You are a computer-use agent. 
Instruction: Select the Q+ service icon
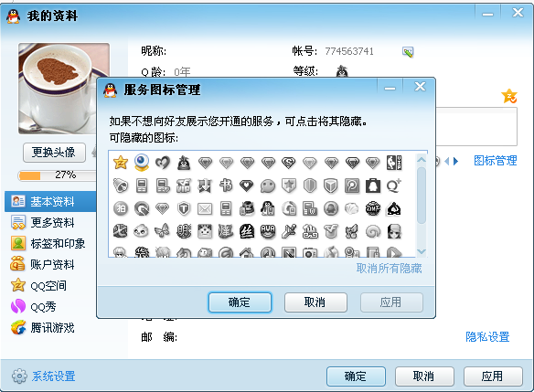[x=394, y=185]
